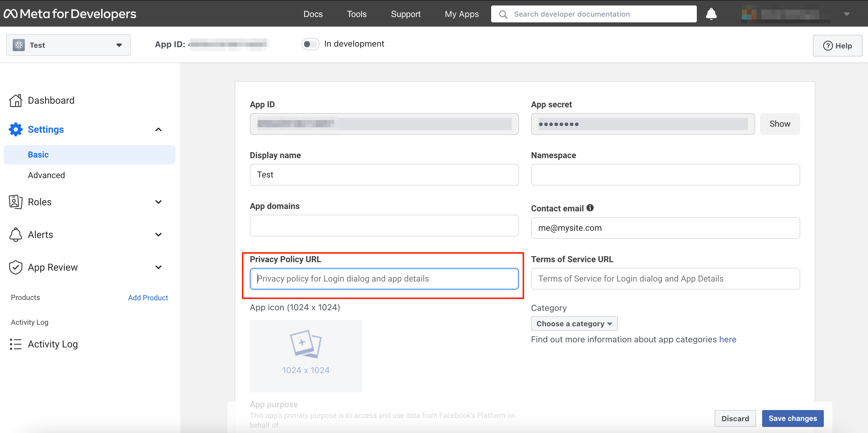Click the Meta for Developers logo

click(70, 14)
